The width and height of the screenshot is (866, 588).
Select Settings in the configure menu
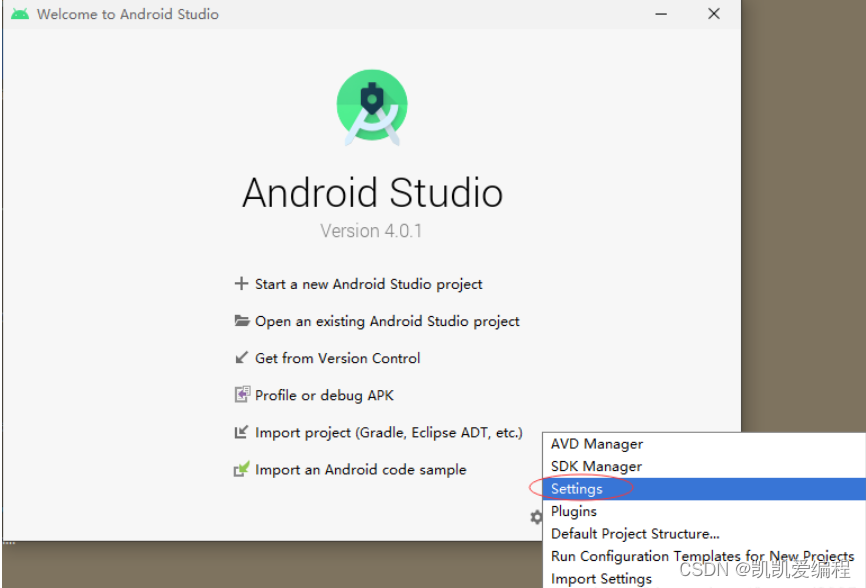(x=704, y=489)
